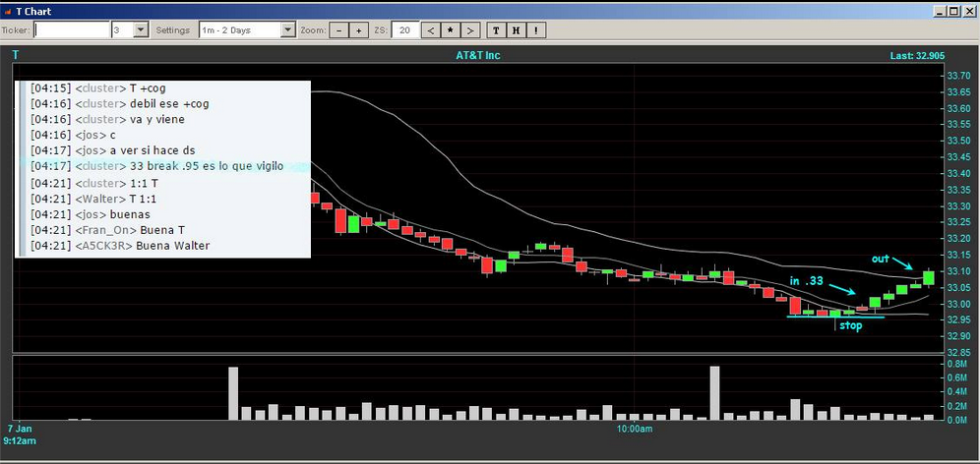Click the 33.70 price axis label
This screenshot has width=980, height=464.
tap(956, 77)
